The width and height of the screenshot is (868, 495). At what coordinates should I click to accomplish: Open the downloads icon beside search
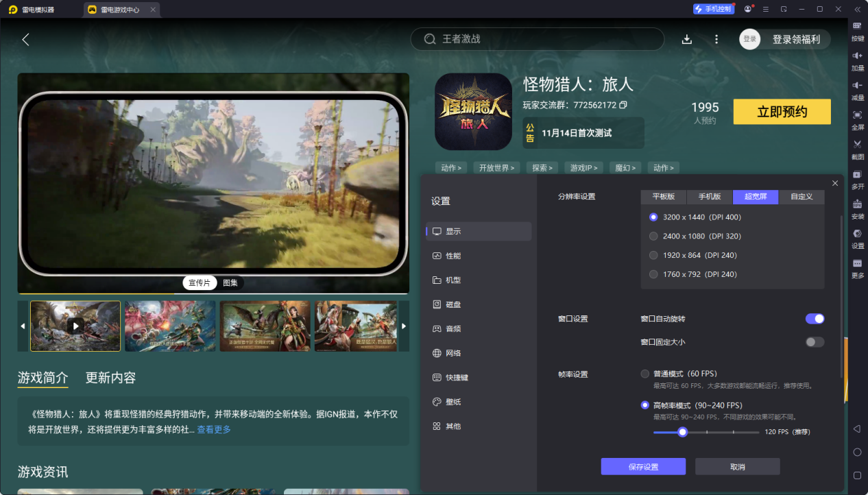pos(687,40)
